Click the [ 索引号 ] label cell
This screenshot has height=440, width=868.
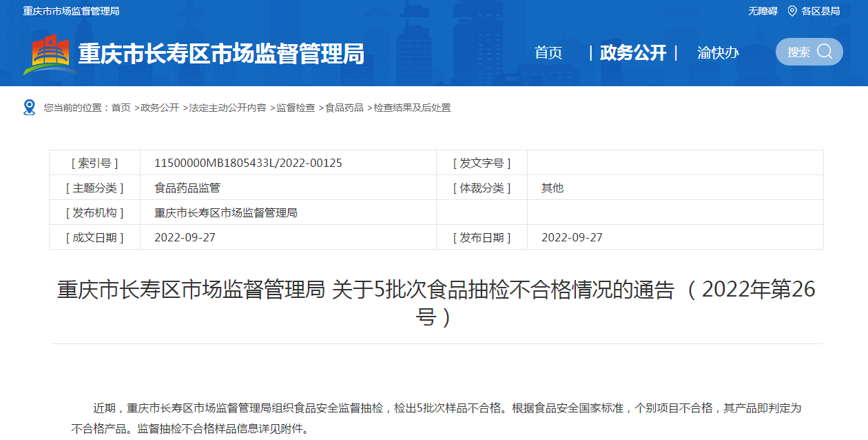pyautogui.click(x=95, y=163)
